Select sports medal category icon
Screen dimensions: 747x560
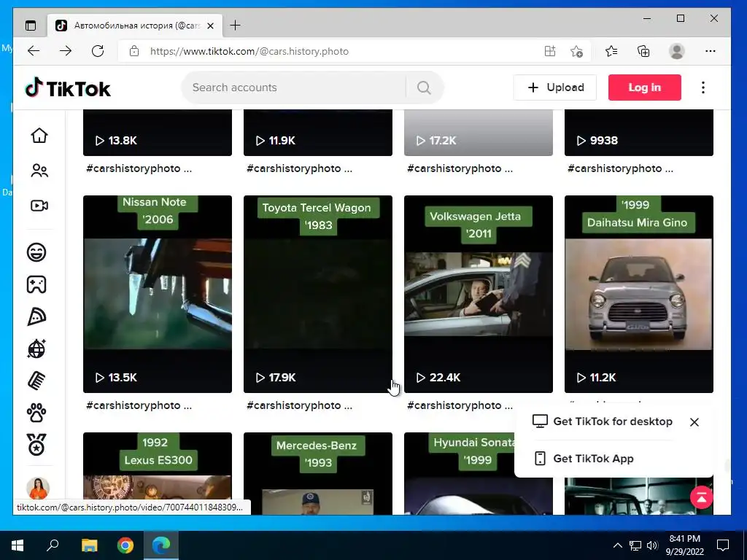point(36,445)
